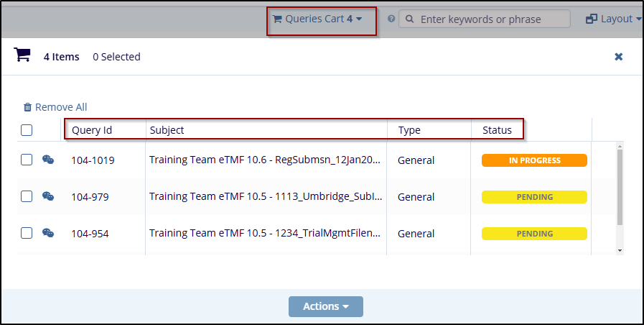The height and width of the screenshot is (325, 644).
Task: Select checkbox for query 104-979
Action: pos(27,196)
